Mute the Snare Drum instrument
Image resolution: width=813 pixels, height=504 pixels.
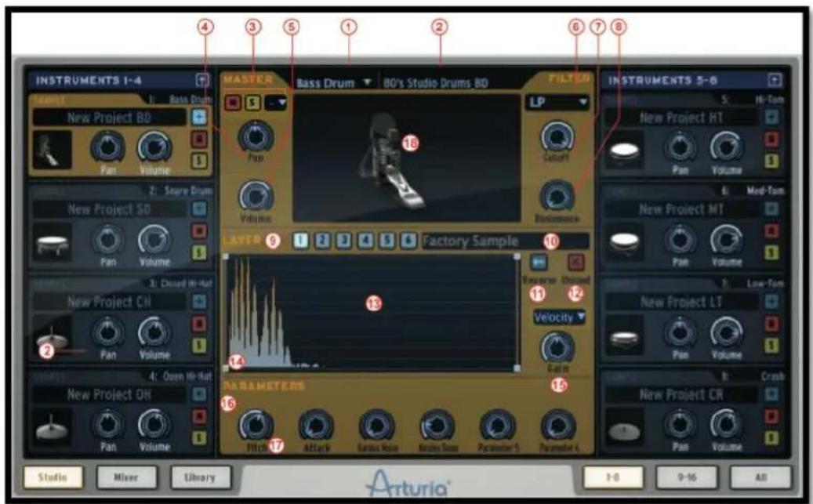click(199, 230)
